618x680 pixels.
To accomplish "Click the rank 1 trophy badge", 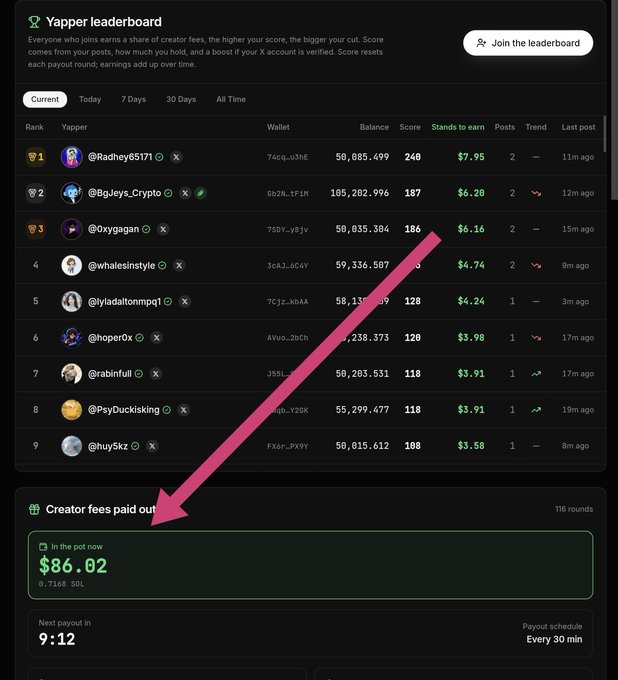I will pos(36,157).
